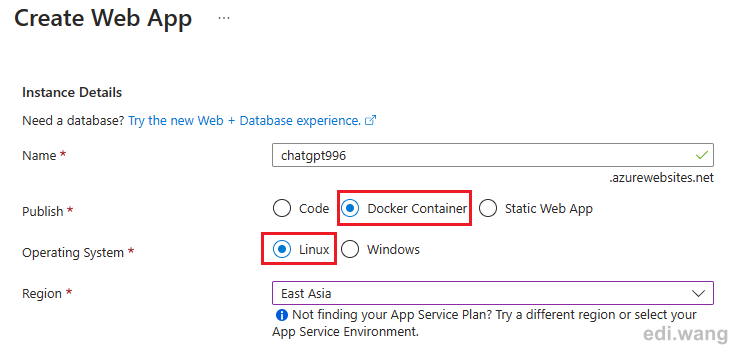Screen dimensions: 744x360
Task: Click the green validation checkmark in Name field
Action: (701, 155)
